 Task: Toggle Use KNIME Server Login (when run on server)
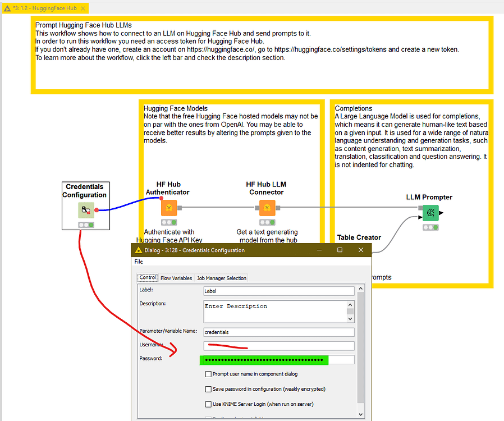coord(208,404)
